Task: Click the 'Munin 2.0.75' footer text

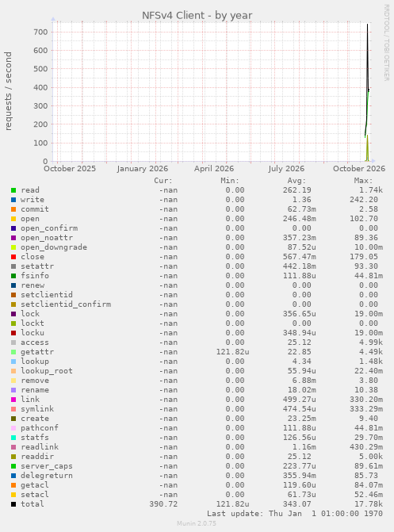Action: click(197, 523)
